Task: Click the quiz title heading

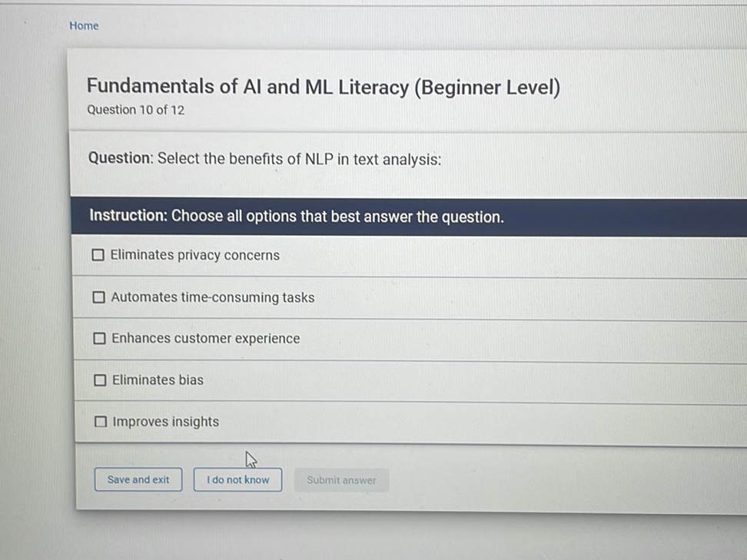Action: [324, 86]
